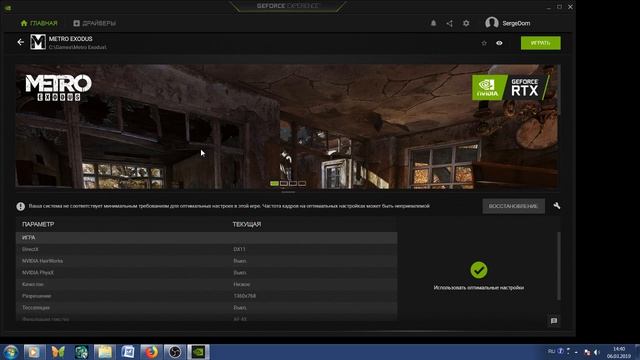Mark Metro Exodus as favorite with star
The height and width of the screenshot is (360, 640).
[x=484, y=43]
